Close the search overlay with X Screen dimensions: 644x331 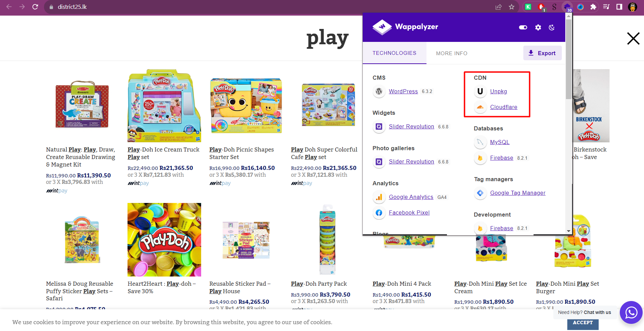click(x=633, y=38)
